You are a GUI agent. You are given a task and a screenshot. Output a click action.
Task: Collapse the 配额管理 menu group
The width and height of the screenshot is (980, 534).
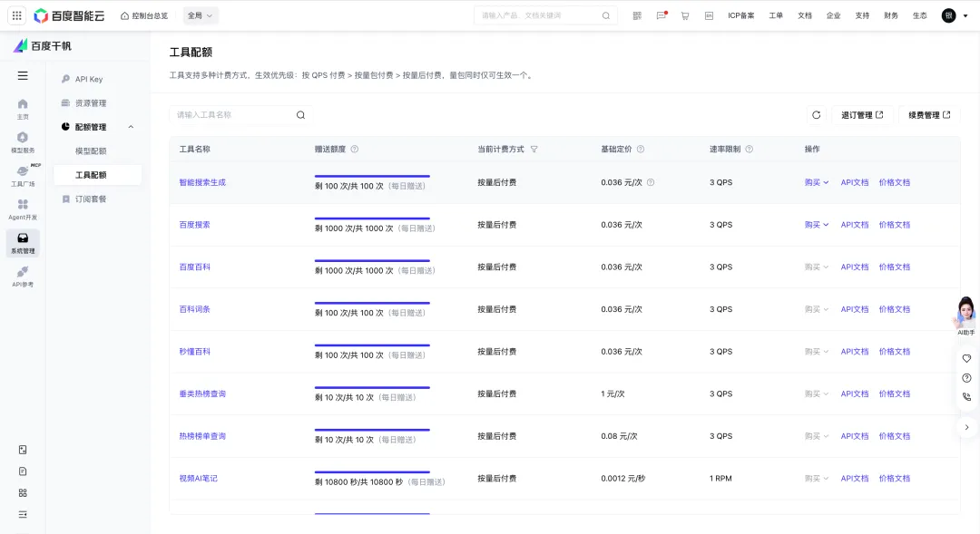pyautogui.click(x=131, y=127)
